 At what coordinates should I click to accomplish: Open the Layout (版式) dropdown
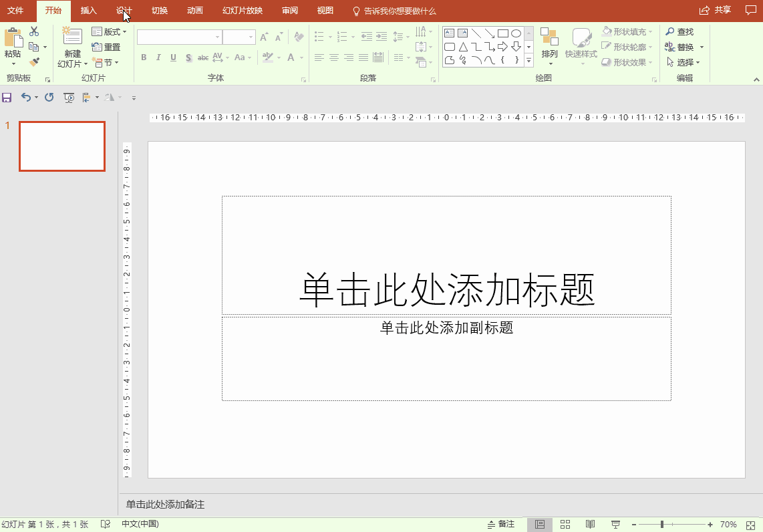(x=109, y=31)
